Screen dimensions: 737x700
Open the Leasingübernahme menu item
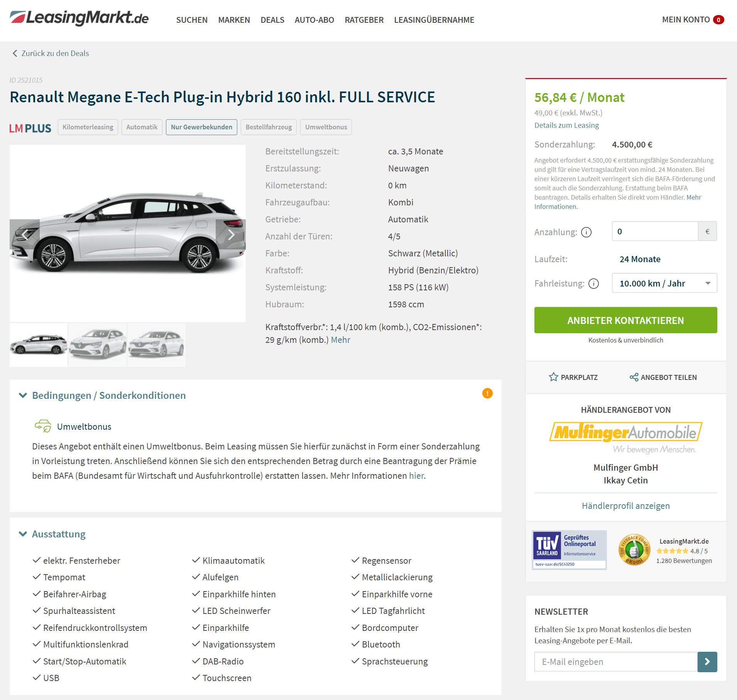pos(434,20)
